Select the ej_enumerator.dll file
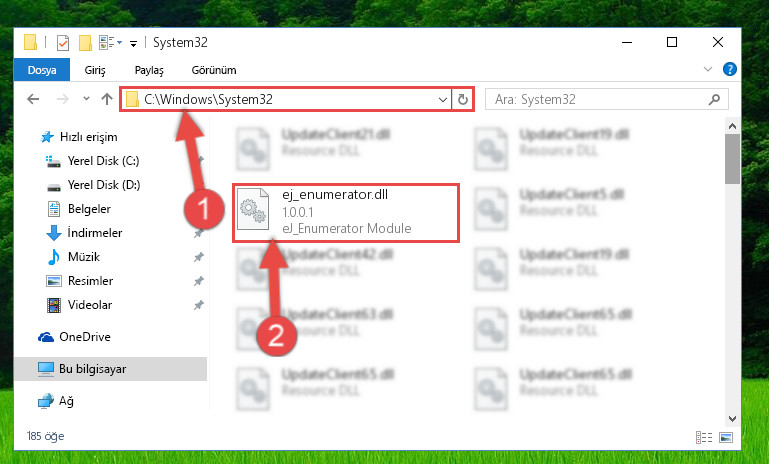Screen dimensions: 769x464 tap(346, 213)
